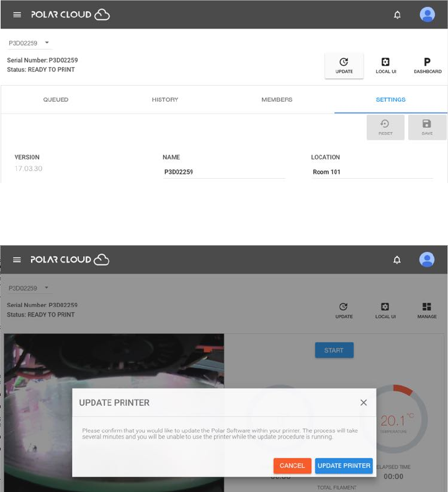The width and height of the screenshot is (448, 492).
Task: Click UPDATE icon in dashboard screen
Action: click(x=344, y=311)
